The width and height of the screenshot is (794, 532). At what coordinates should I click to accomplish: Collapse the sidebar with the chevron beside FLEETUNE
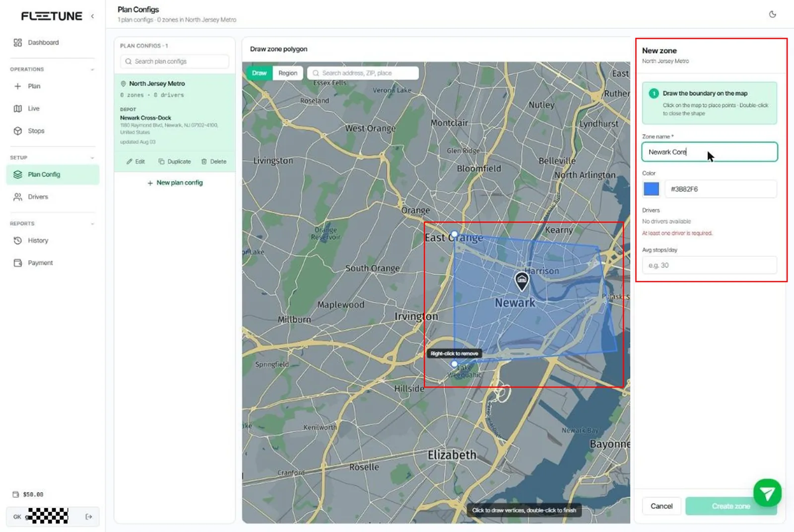(x=92, y=16)
